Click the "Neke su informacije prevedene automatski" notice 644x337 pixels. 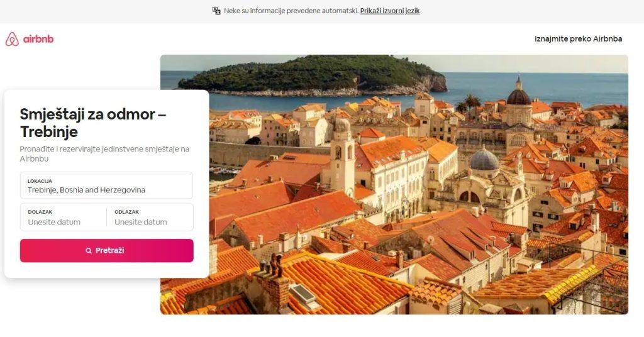coord(291,11)
